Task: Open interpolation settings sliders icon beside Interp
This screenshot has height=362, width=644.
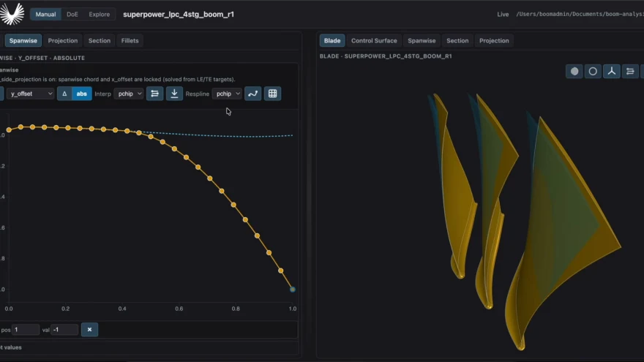Action: point(155,94)
